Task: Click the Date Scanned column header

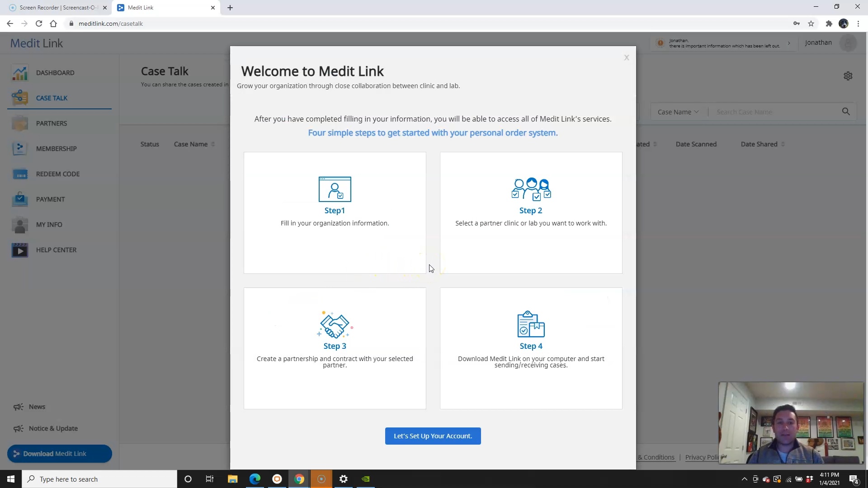Action: coord(696,144)
